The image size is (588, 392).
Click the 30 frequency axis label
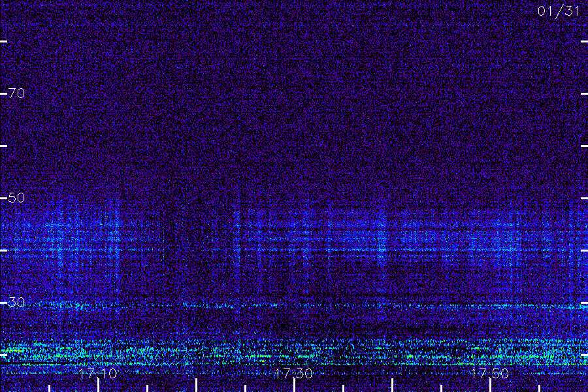pos(16,302)
